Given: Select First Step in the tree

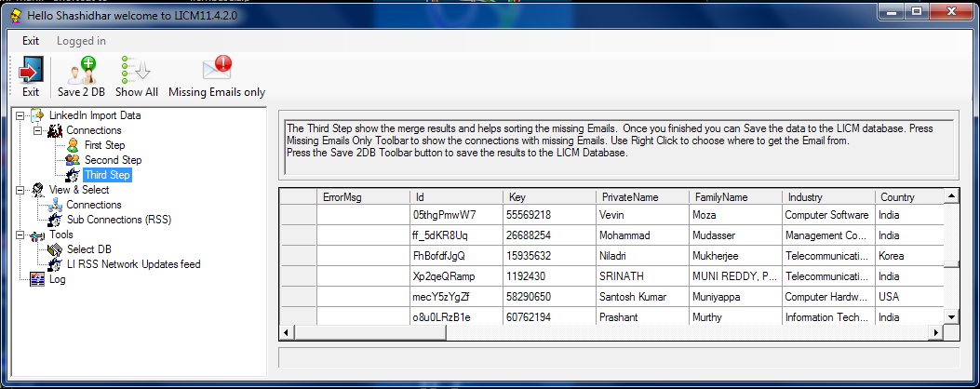Looking at the screenshot, I should [105, 145].
